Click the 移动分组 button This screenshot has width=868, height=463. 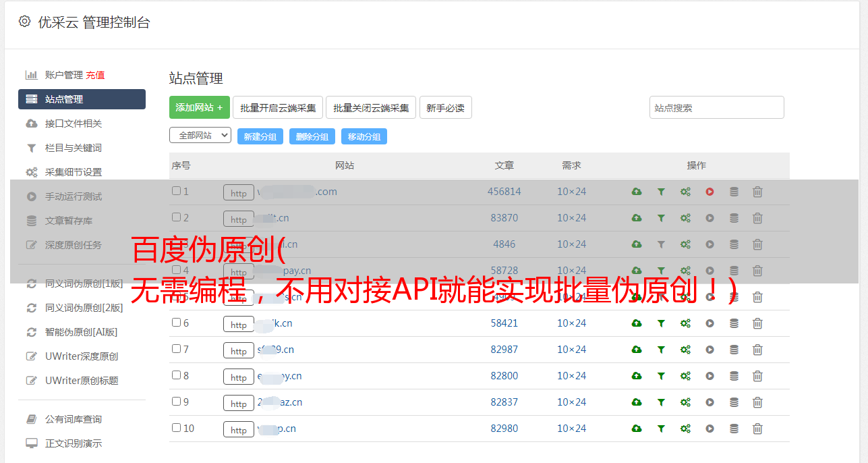(364, 136)
